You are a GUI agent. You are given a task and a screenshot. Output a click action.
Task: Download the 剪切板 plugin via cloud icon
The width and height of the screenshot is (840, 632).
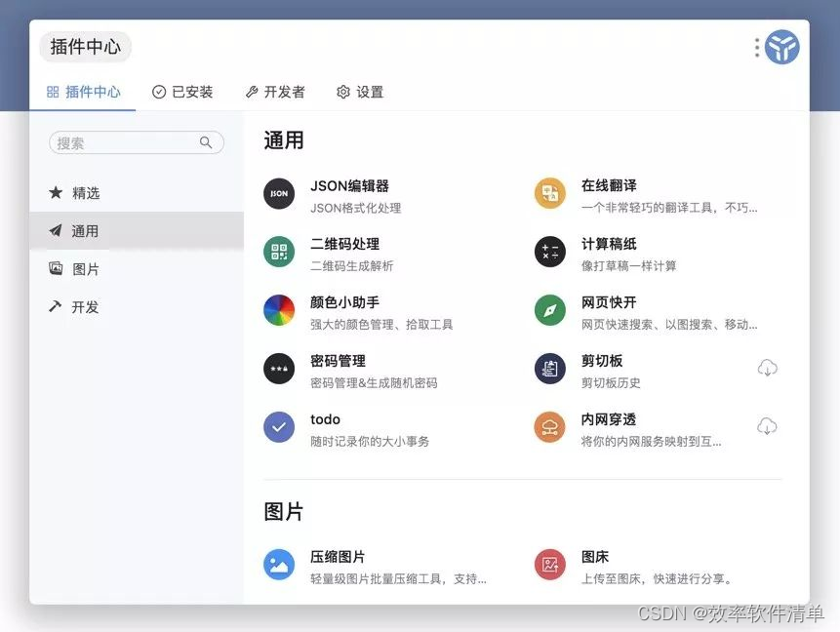(x=768, y=368)
